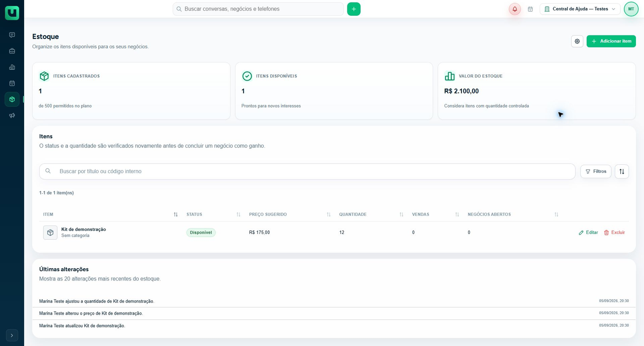644x346 pixels.
Task: Click the 'alterou o preço' change log entry
Action: [x=91, y=313]
